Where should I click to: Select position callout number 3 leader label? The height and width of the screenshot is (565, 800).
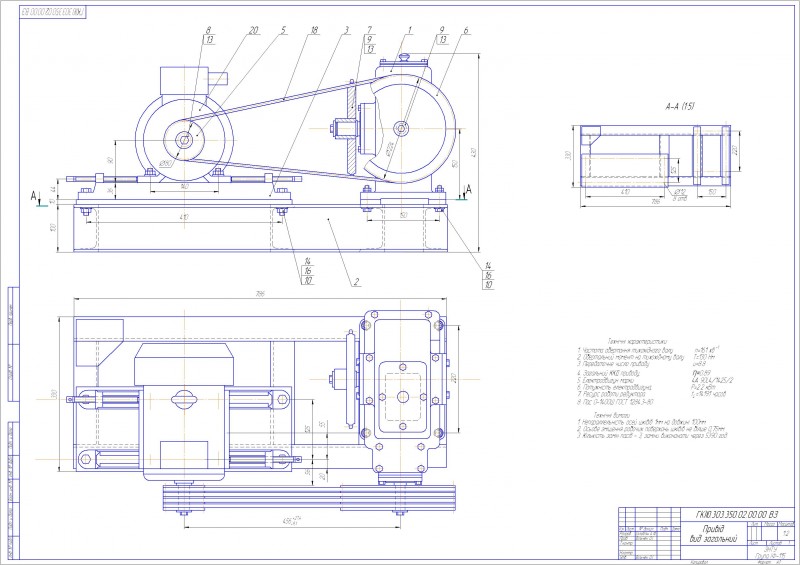point(346,30)
